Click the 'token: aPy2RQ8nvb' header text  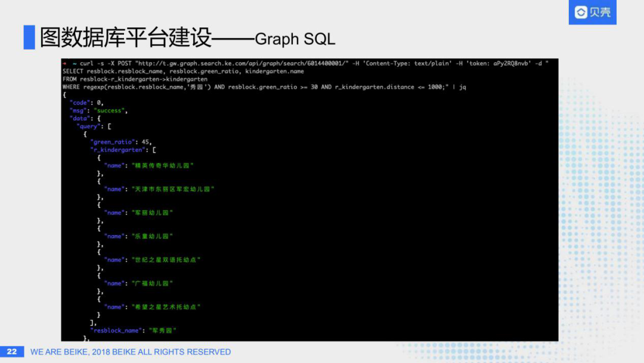[498, 63]
